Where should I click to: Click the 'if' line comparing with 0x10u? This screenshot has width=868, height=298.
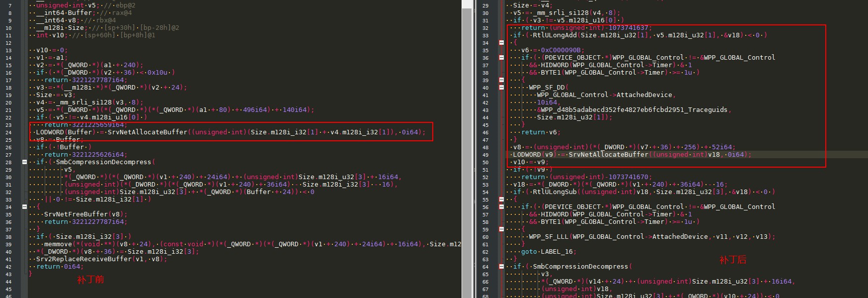click(105, 72)
